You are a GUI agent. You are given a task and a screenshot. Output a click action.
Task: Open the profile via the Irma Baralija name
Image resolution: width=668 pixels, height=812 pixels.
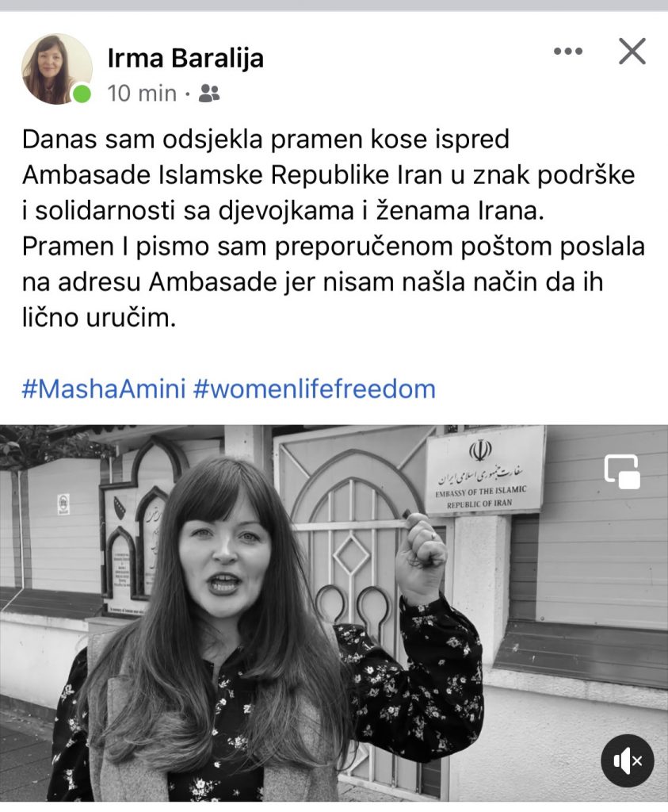185,59
